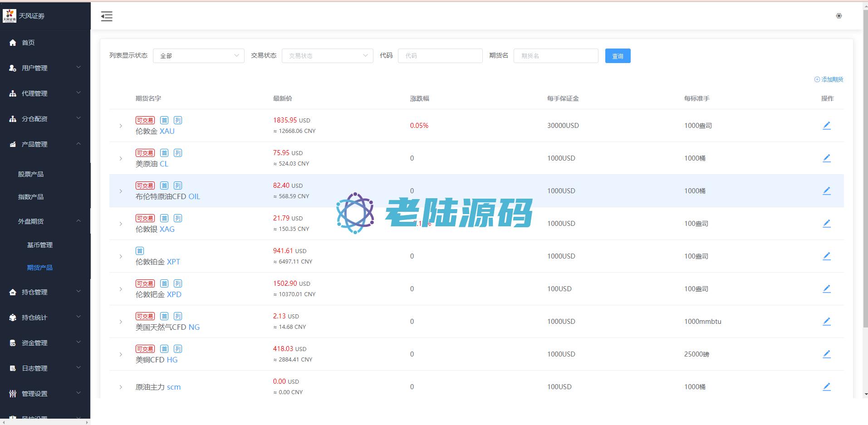Open the 交易状态 dropdown
Screen dimensions: 868x425
pyautogui.click(x=327, y=56)
